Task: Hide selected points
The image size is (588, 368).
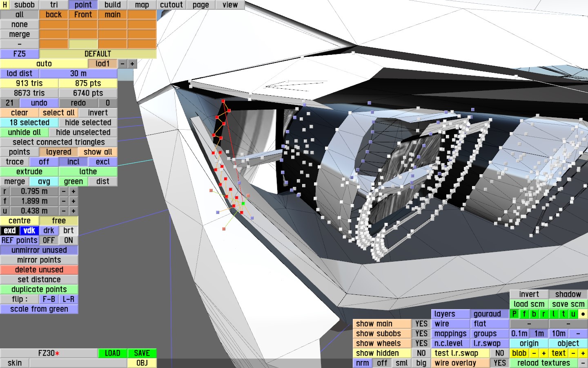Action: pyautogui.click(x=88, y=123)
